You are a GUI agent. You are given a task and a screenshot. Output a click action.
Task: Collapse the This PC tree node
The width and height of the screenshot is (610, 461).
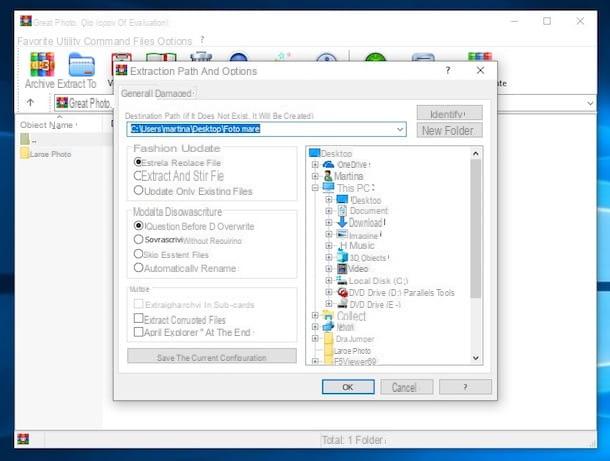tap(315, 188)
